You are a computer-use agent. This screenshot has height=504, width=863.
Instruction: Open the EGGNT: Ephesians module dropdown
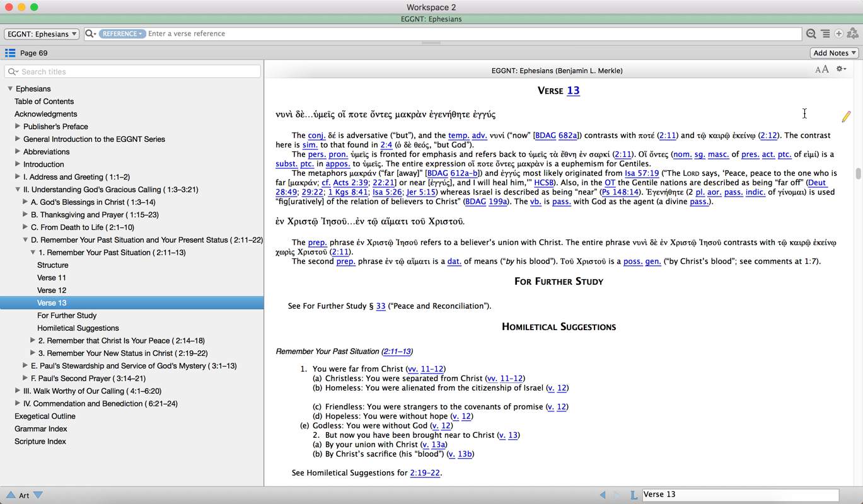click(42, 34)
